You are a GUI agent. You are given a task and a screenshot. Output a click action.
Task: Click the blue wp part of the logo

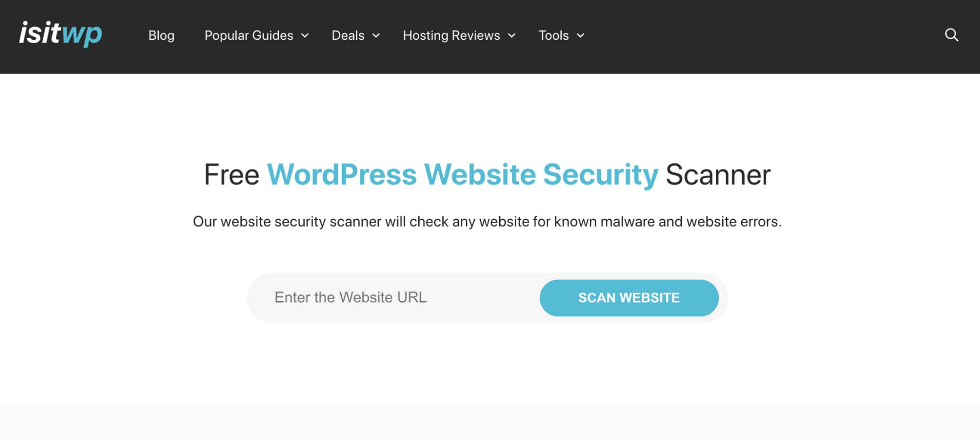[82, 35]
